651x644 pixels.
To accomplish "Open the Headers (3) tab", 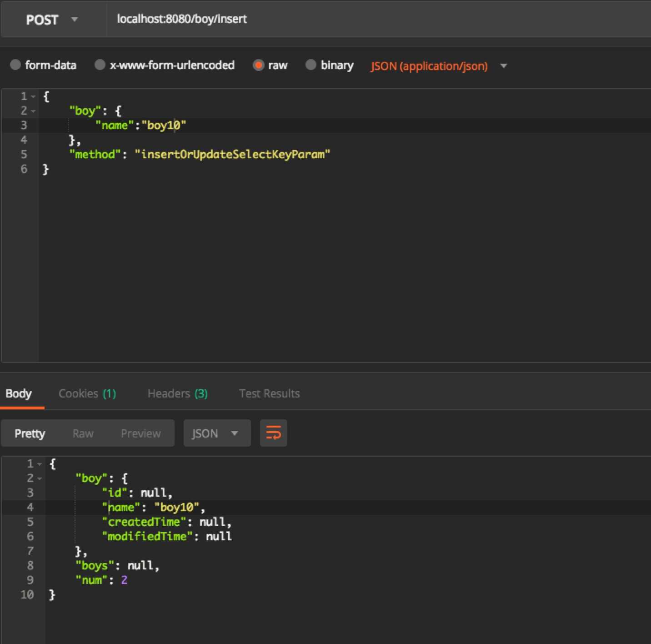I will tap(178, 393).
